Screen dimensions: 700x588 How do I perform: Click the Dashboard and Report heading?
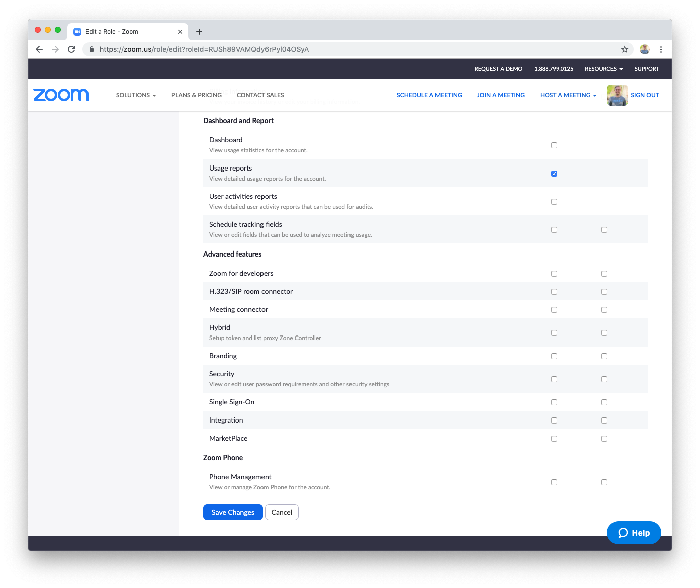pyautogui.click(x=238, y=121)
